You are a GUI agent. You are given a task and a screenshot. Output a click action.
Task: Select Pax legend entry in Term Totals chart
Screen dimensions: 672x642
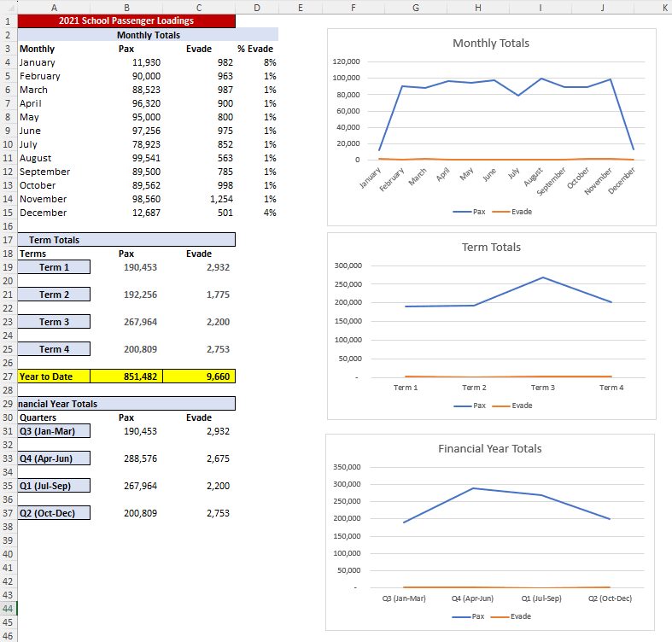tap(470, 406)
